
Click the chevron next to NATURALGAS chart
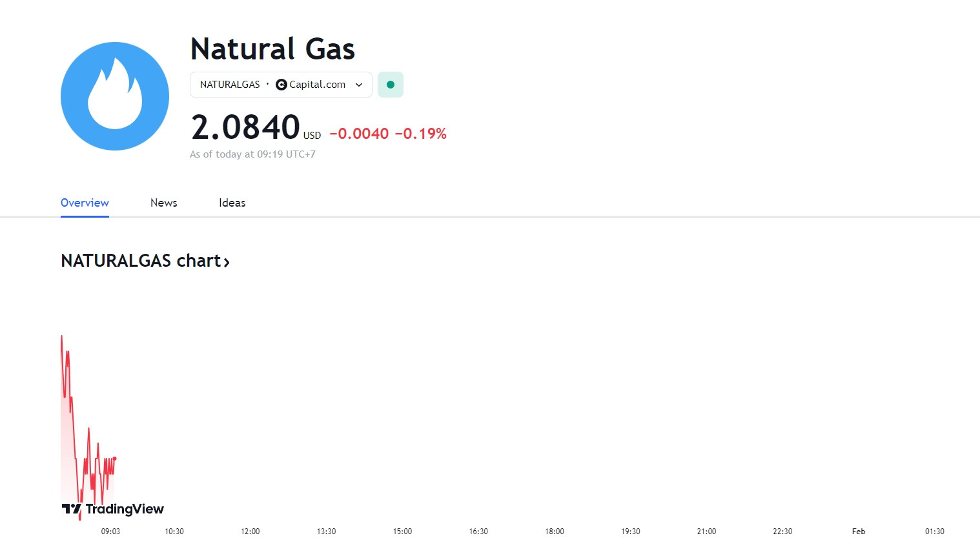point(227,262)
